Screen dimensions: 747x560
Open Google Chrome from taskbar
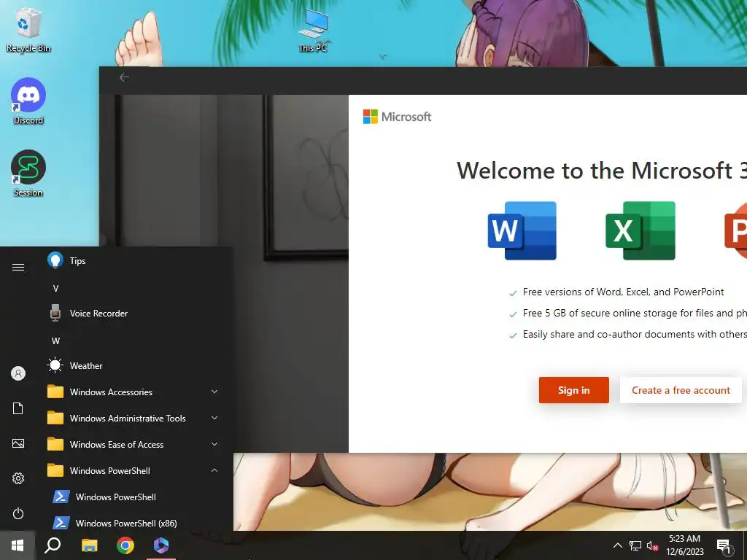[125, 545]
